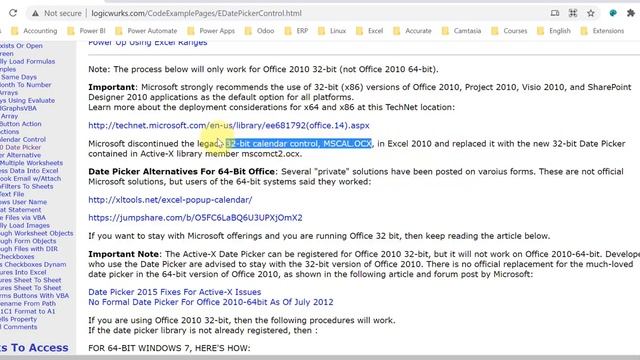Image resolution: width=640 pixels, height=360 pixels.
Task: Bookmark this page with the star icon
Action: (591, 13)
